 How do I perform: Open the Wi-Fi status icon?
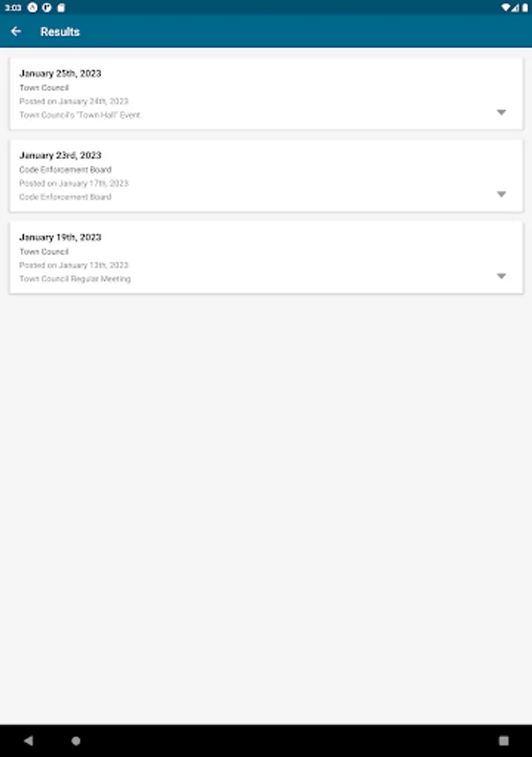click(505, 8)
